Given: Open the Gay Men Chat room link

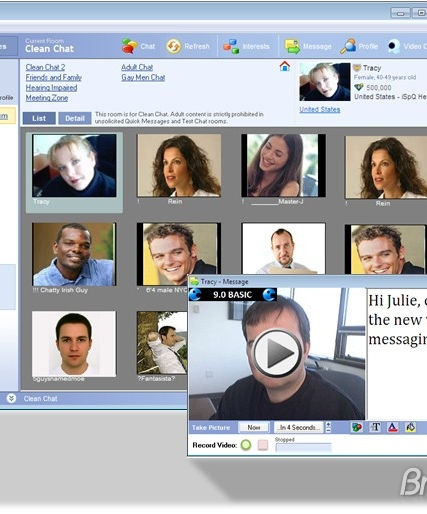Looking at the screenshot, I should (x=143, y=78).
